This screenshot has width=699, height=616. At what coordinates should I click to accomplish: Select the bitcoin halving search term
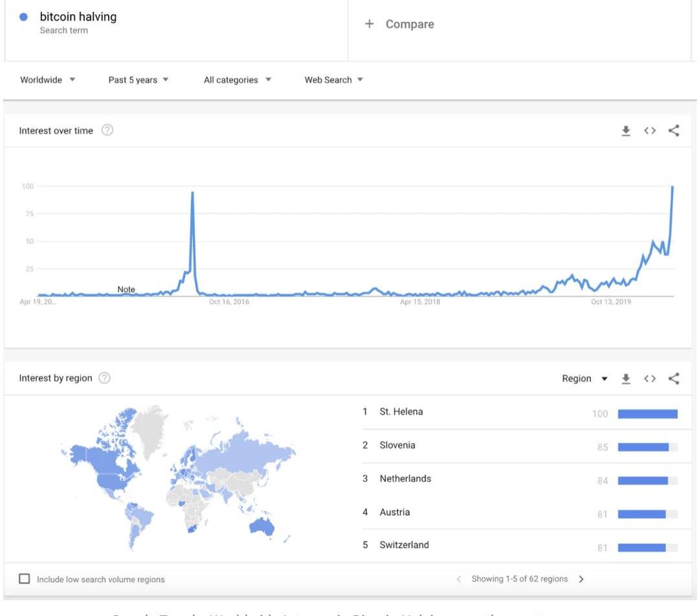[78, 17]
